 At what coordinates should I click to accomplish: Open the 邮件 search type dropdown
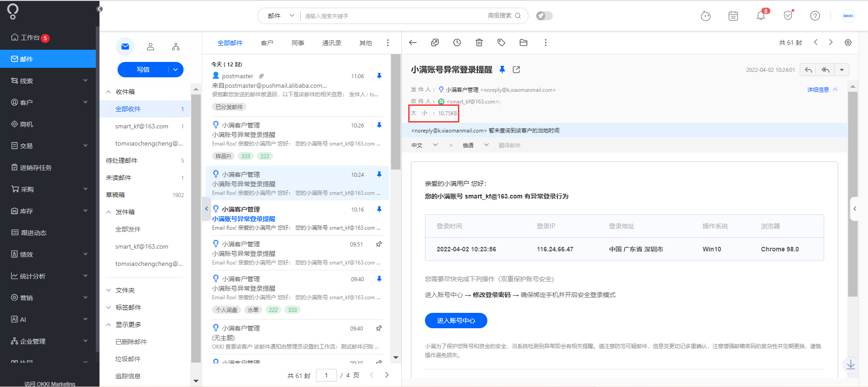pos(281,16)
